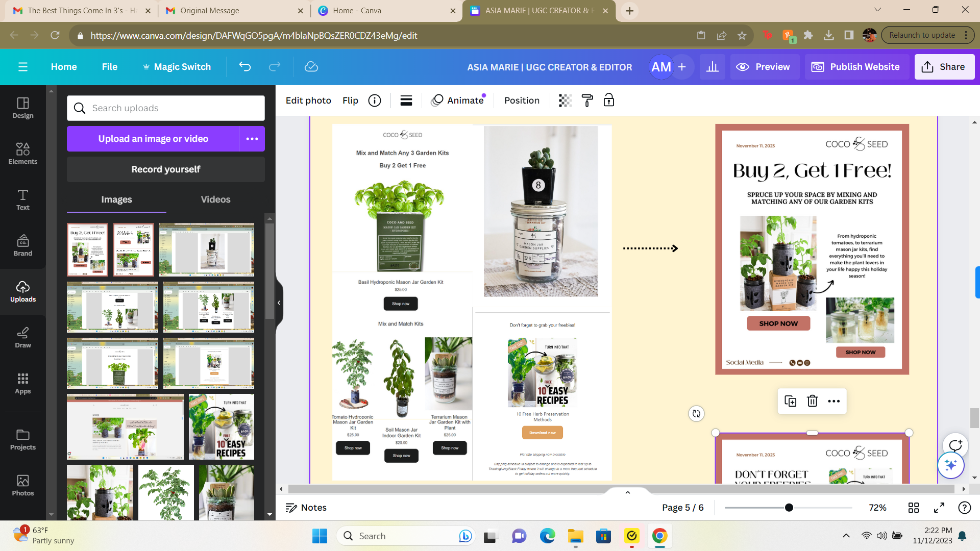Open the Notes panel

point(306,508)
